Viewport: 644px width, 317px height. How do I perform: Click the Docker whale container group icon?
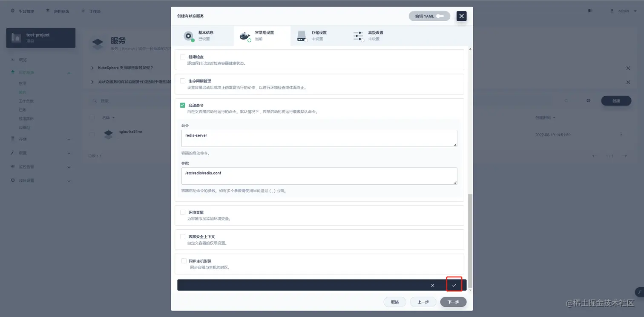[245, 36]
